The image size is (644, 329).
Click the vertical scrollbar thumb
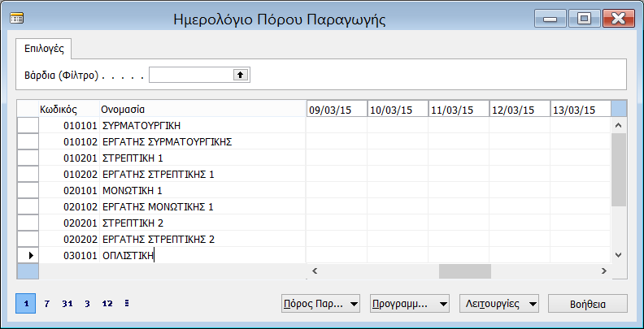(x=619, y=169)
